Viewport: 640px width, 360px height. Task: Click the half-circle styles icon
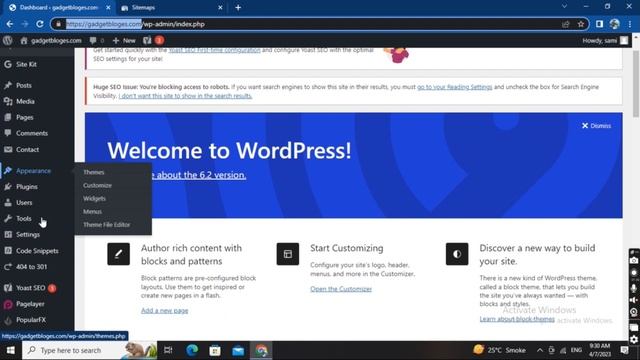coord(457,254)
